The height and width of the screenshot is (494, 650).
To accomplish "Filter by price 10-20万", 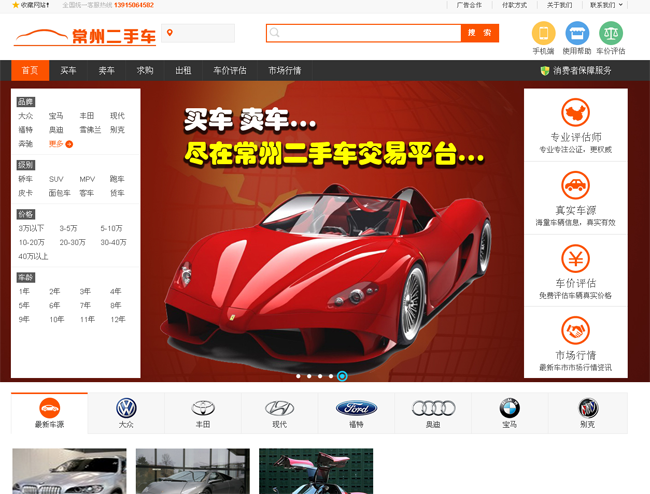I will point(32,242).
